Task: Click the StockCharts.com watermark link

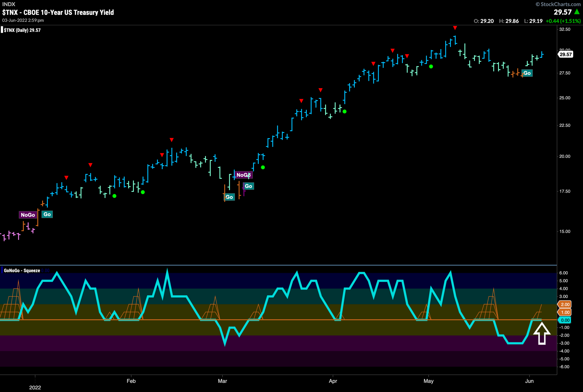Action: 558,4
